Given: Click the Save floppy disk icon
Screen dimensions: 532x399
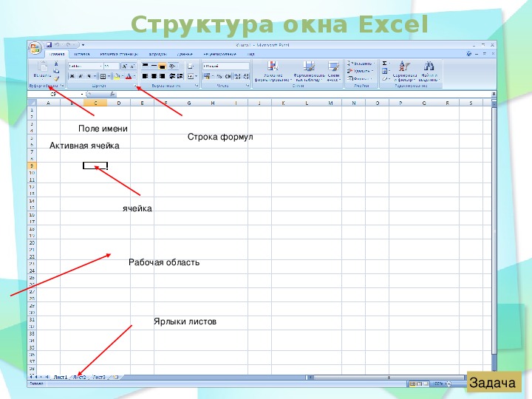Looking at the screenshot, I should pyautogui.click(x=50, y=45).
